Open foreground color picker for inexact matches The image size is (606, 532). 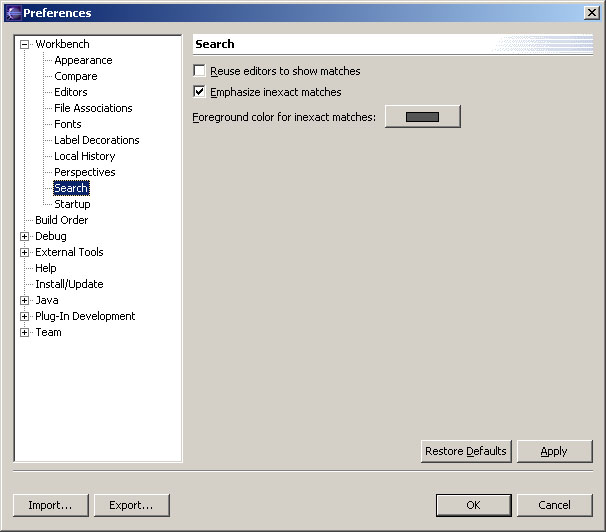click(422, 117)
